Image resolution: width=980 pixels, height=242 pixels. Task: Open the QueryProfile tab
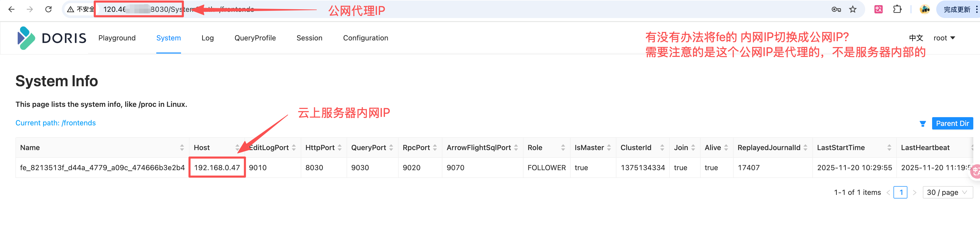tap(255, 38)
